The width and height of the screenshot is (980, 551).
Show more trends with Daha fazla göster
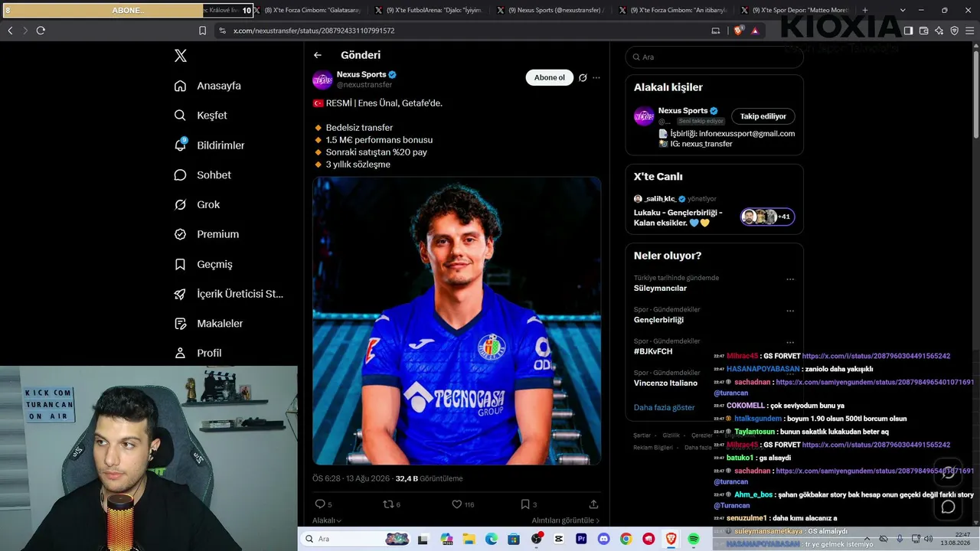point(665,407)
